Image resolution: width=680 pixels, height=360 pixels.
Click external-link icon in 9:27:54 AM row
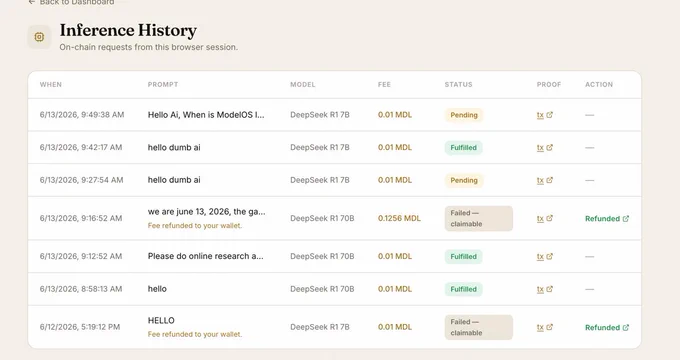[549, 180]
